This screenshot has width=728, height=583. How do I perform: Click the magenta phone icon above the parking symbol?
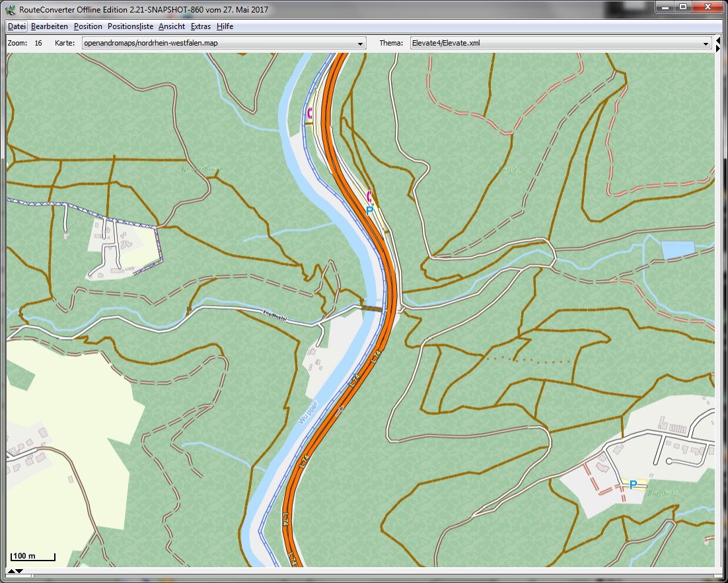point(369,196)
